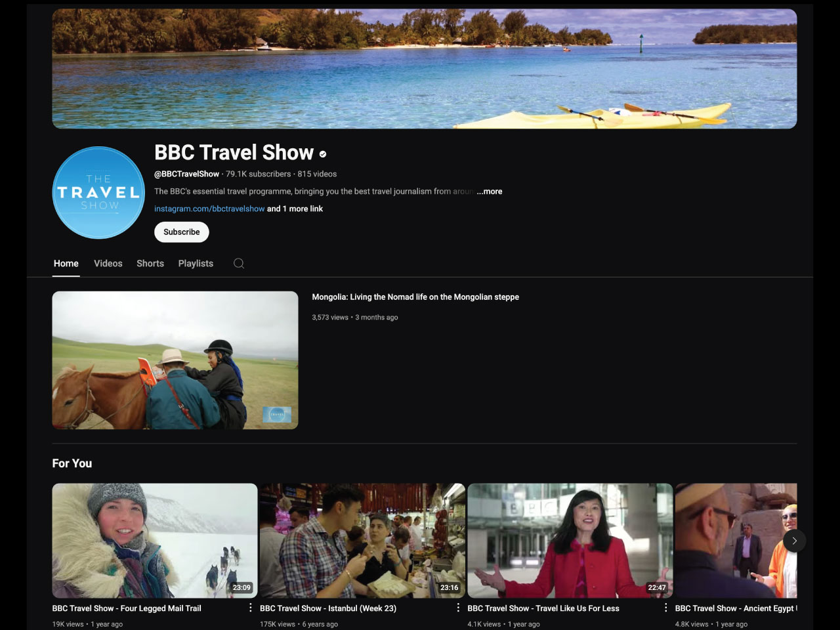
Task: Open options menu for Istanbul (Week 23) video
Action: click(458, 608)
